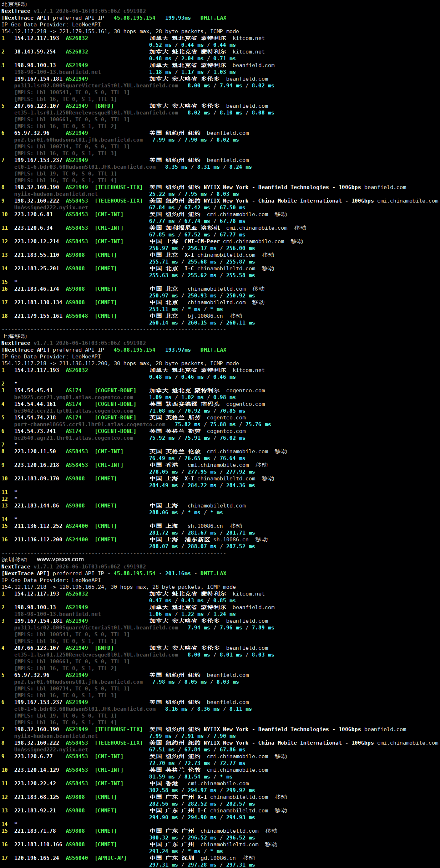
Task: Click the hop IP 154.54.73.241
Action: [35, 431]
